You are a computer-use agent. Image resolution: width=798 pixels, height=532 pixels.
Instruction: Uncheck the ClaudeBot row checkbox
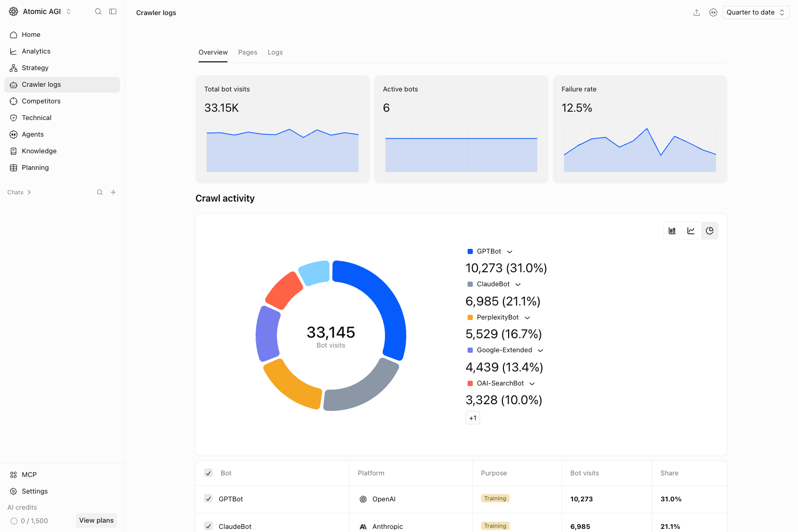click(x=208, y=526)
